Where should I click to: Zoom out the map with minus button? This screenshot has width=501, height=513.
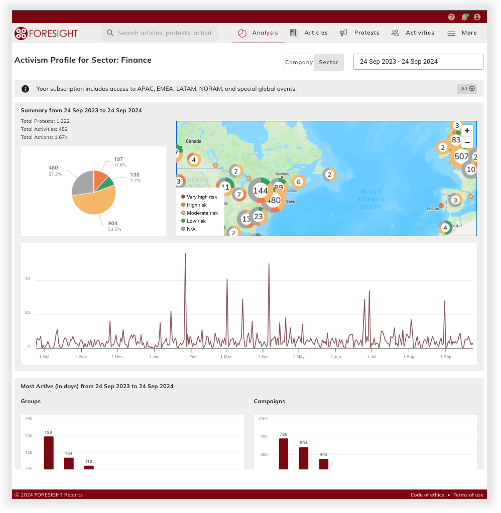coord(467,142)
